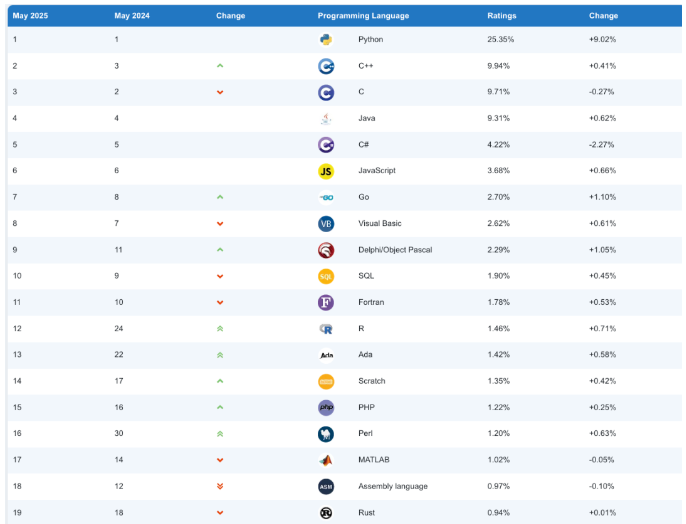686x524 pixels.
Task: Click the Java coffee cup icon
Action: (x=326, y=118)
